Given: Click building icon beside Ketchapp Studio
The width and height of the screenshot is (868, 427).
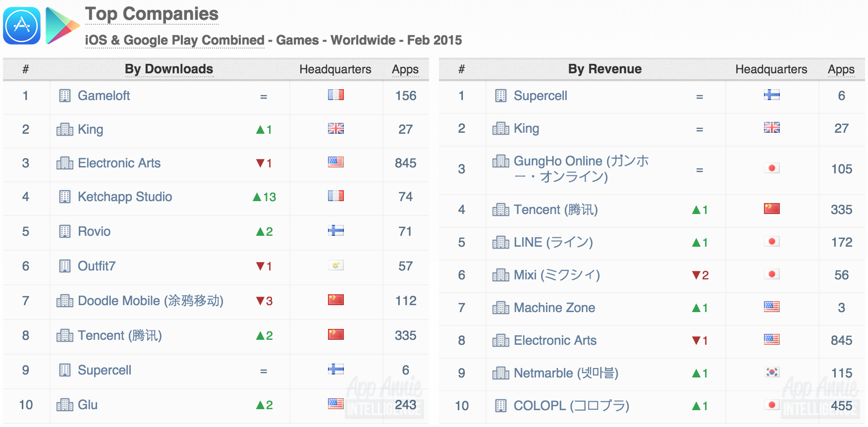Looking at the screenshot, I should pyautogui.click(x=65, y=197).
